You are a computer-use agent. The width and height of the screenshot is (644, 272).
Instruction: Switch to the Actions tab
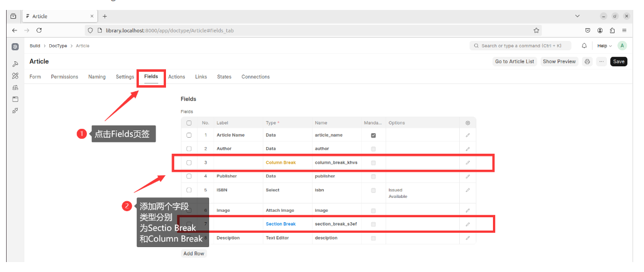pos(176,77)
